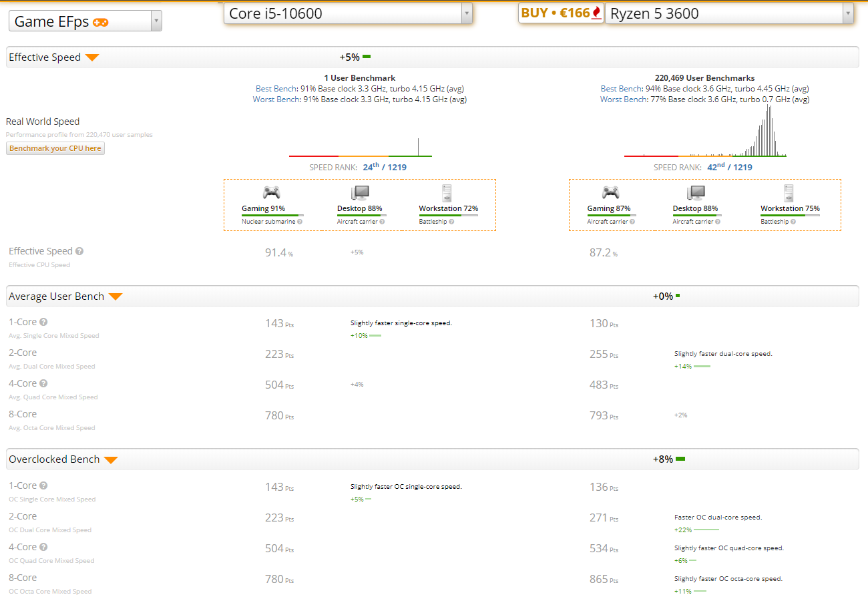
Task: Click Core i5-10600 Desktop 88% monitor icon
Action: (x=360, y=193)
